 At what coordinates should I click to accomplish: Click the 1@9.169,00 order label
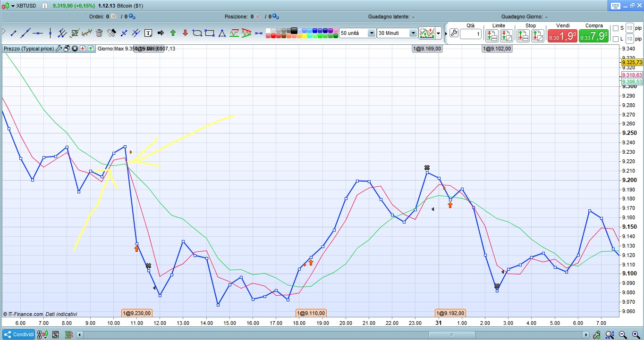(x=427, y=49)
